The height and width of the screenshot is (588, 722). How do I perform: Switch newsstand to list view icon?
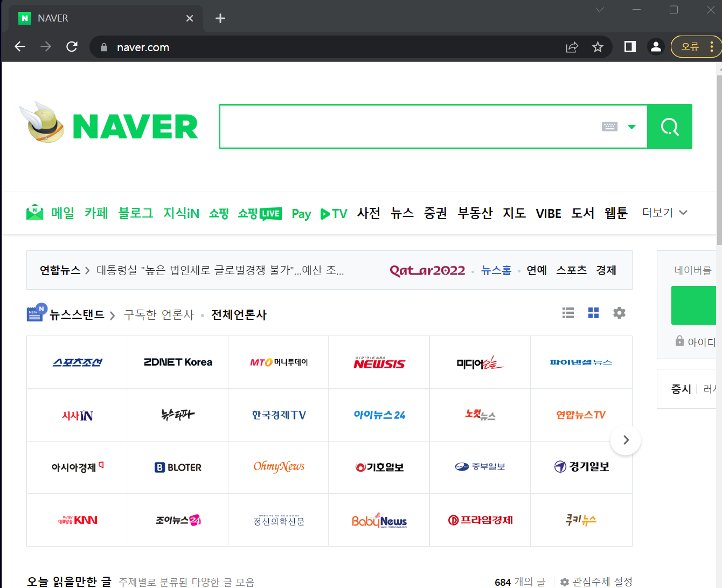[x=568, y=313]
